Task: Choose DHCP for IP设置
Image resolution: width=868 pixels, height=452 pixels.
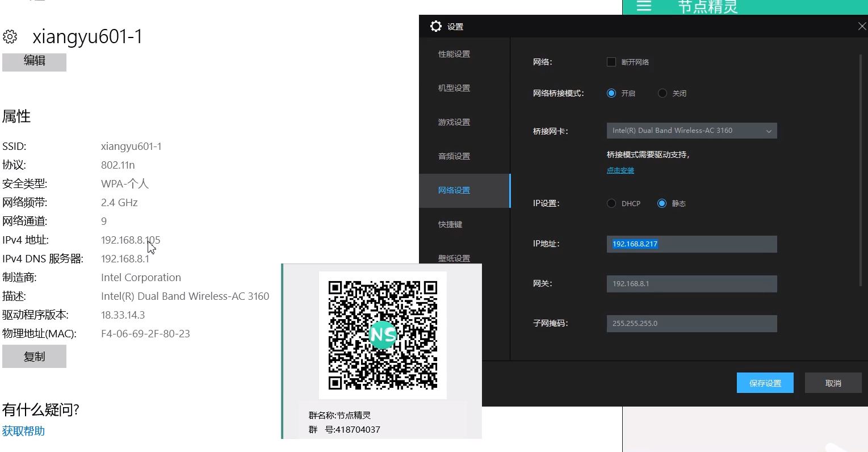Action: click(611, 203)
